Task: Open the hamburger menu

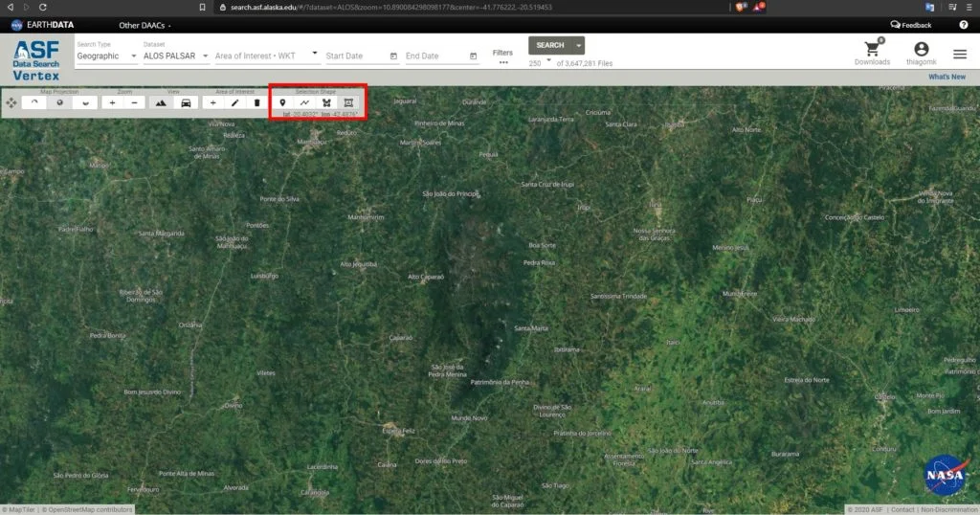Action: pos(960,55)
